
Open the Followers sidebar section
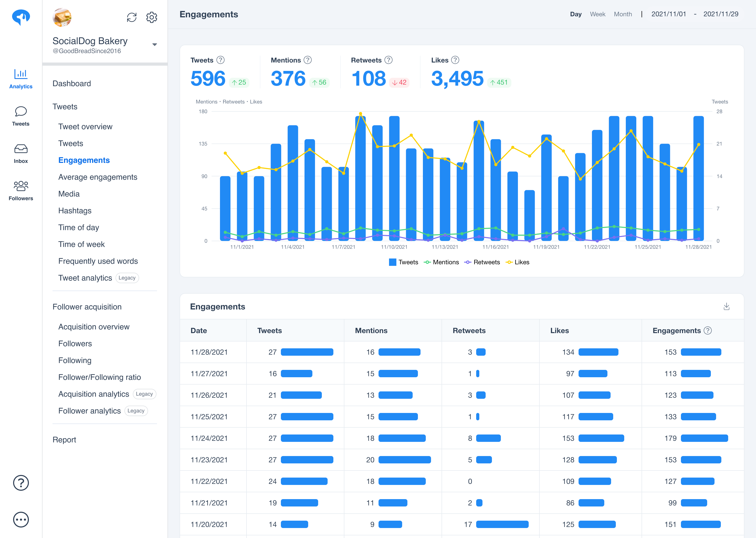pos(20,190)
